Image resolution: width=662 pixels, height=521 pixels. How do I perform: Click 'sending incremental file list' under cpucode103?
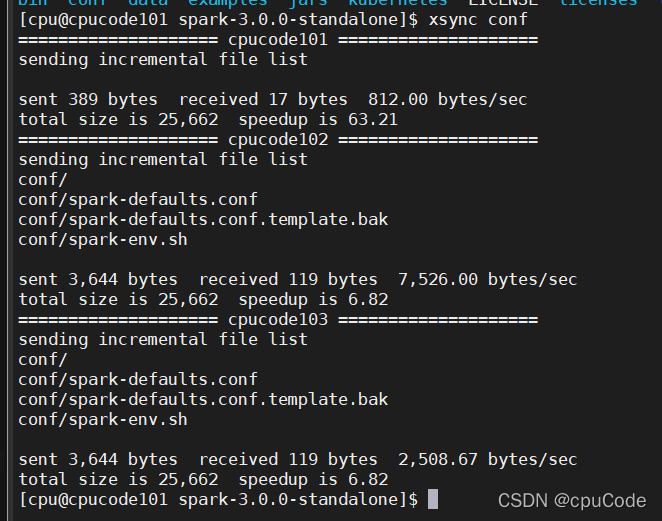163,339
